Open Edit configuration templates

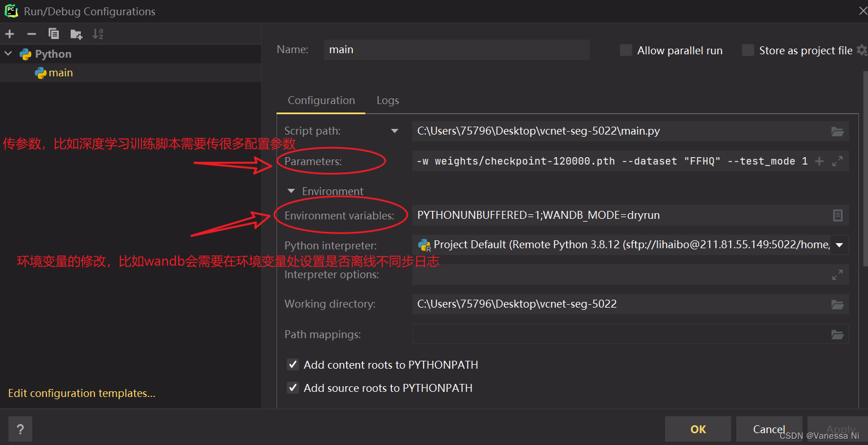[x=81, y=393]
